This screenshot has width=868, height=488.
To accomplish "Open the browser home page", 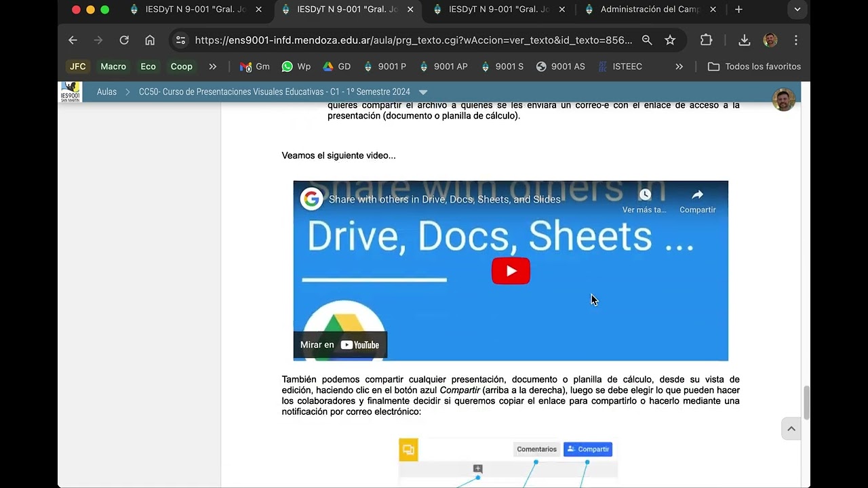I will point(150,40).
